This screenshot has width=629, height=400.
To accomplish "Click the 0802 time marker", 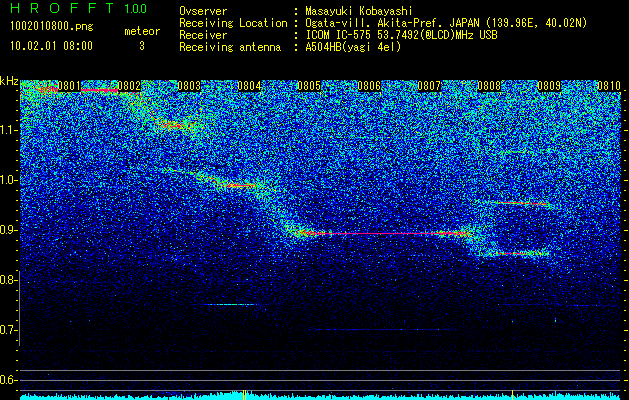I will click(129, 86).
